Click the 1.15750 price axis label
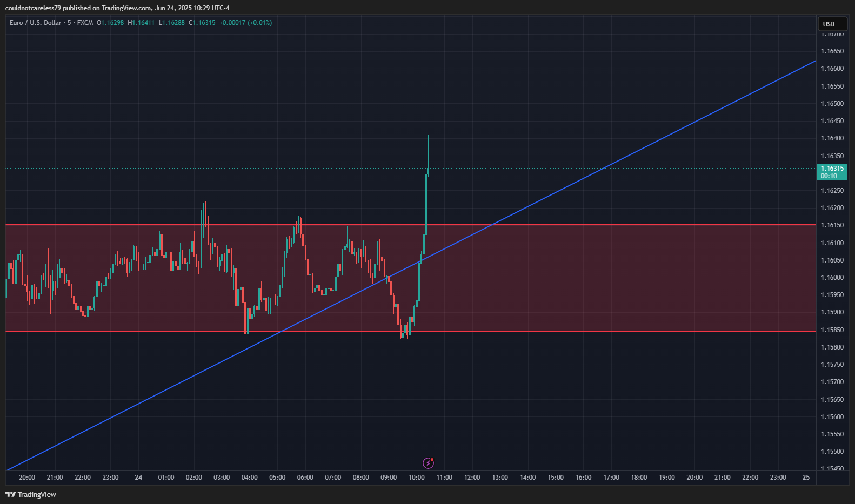 832,365
